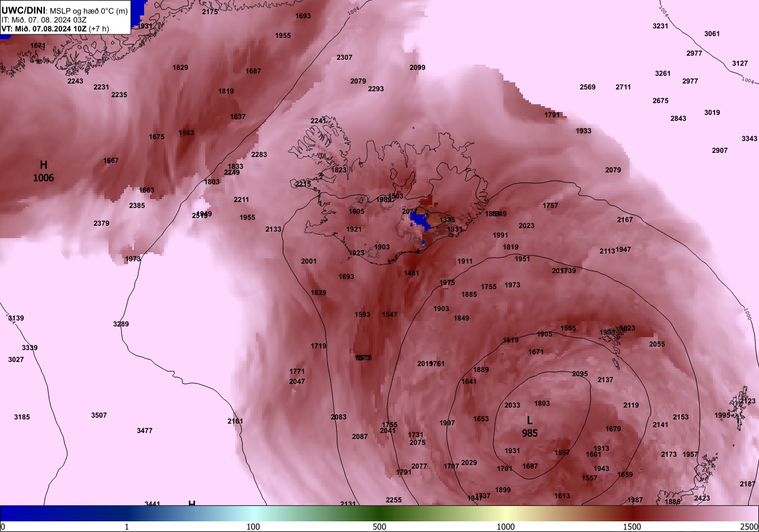The height and width of the screenshot is (532, 759).
Task: Click the value 1679
Action: click(x=613, y=429)
